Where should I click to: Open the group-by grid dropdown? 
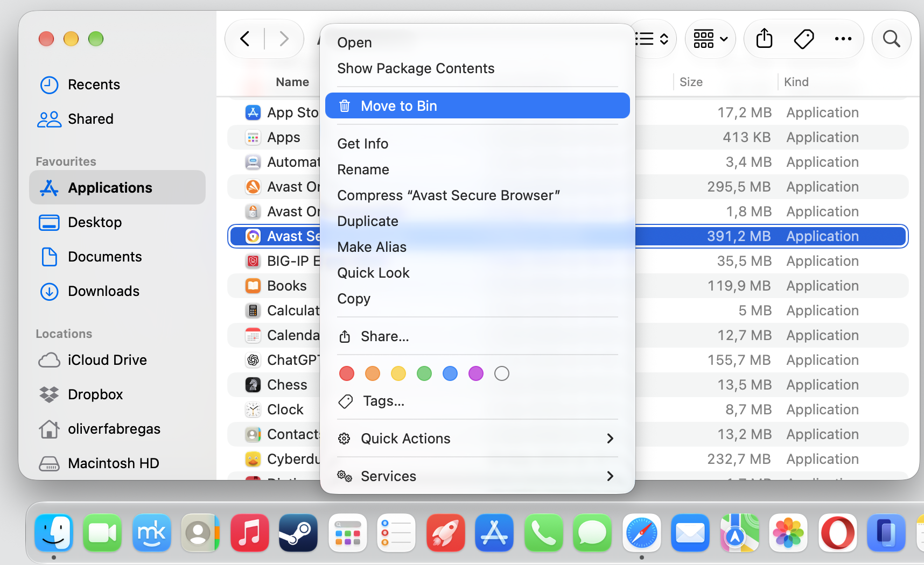(710, 39)
